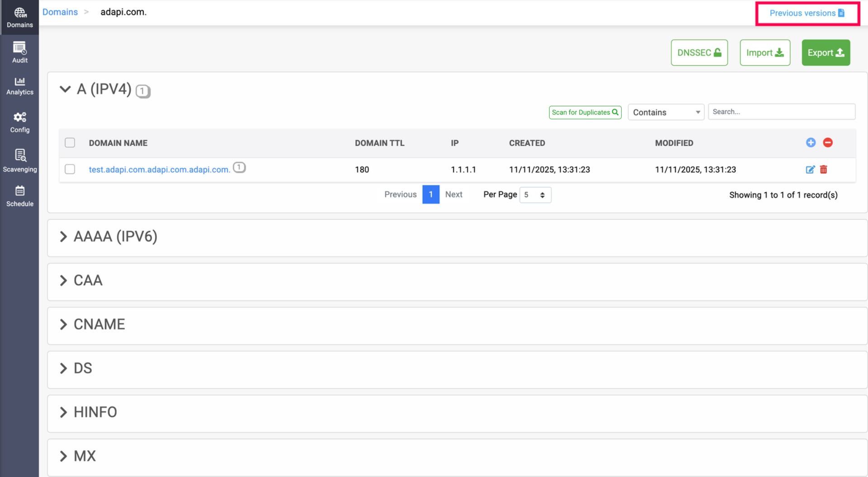Open Previous versions link

[807, 13]
